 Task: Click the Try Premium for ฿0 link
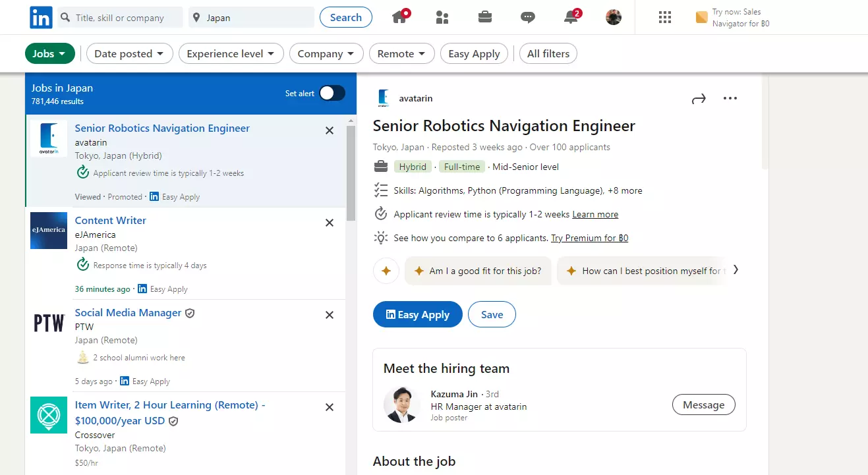click(x=589, y=238)
